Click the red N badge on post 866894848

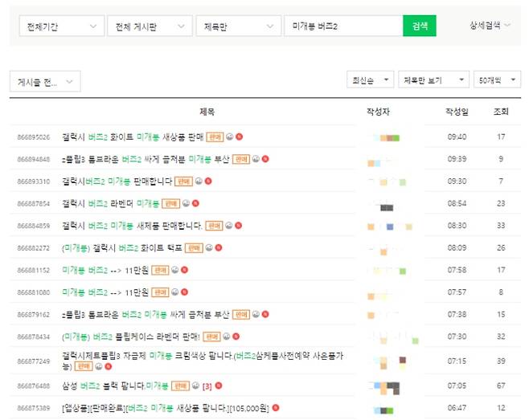[x=265, y=159]
